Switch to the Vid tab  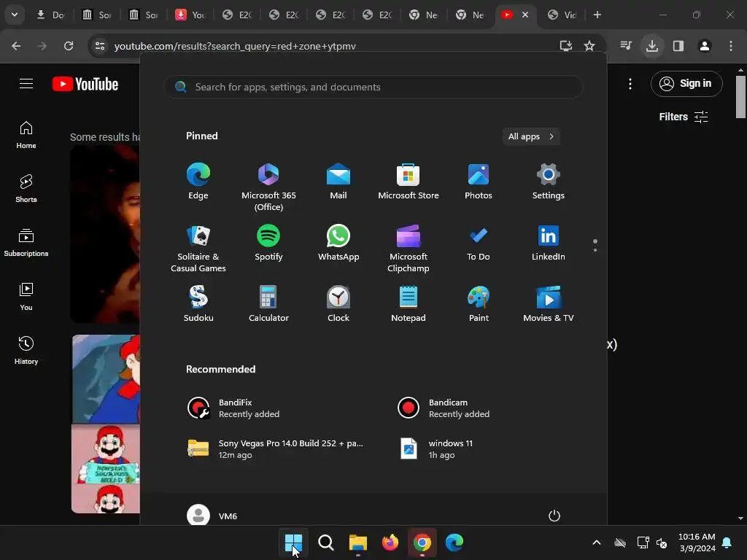563,15
